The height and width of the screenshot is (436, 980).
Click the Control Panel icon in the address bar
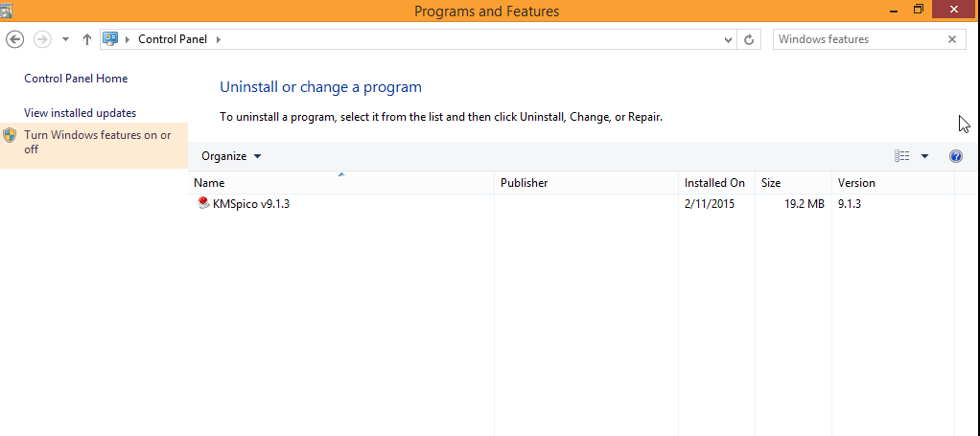110,38
